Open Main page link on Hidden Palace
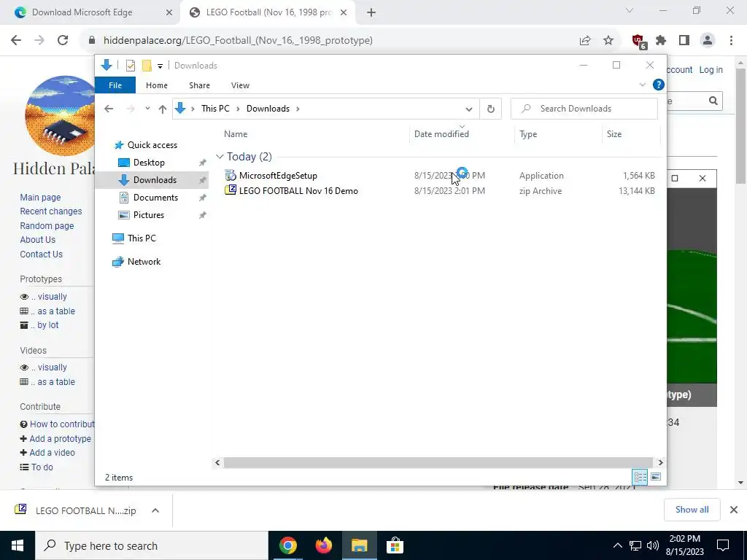 pos(41,197)
